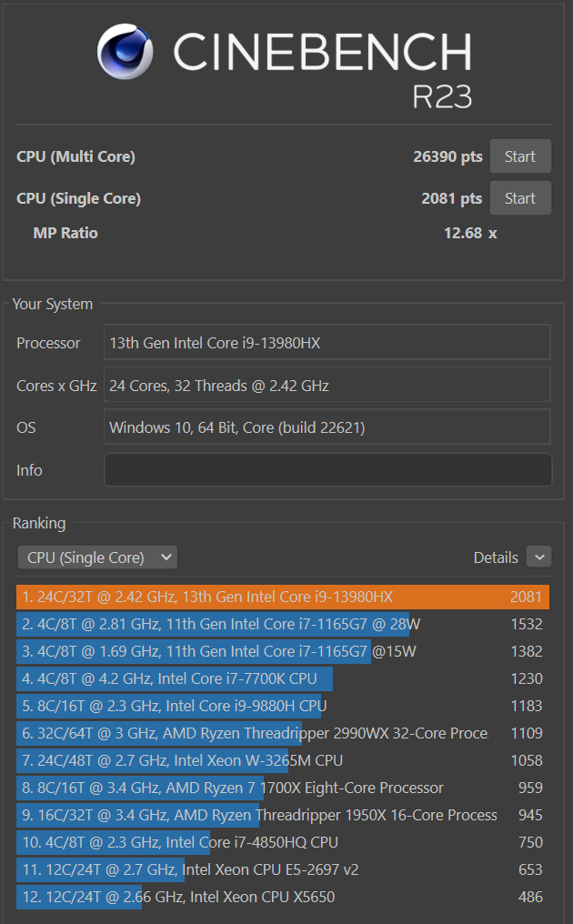Click the Details label in Ranking
The height and width of the screenshot is (924, 573).
tap(496, 557)
